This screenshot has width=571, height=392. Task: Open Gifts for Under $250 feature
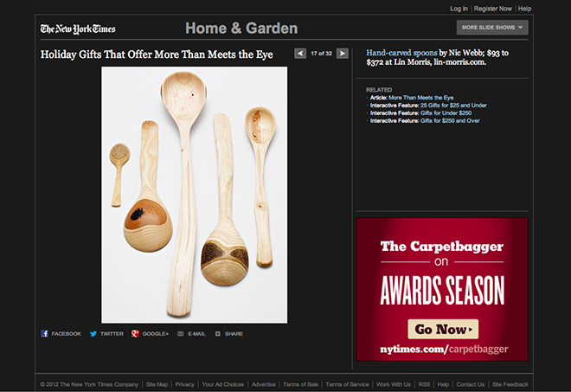(x=446, y=113)
